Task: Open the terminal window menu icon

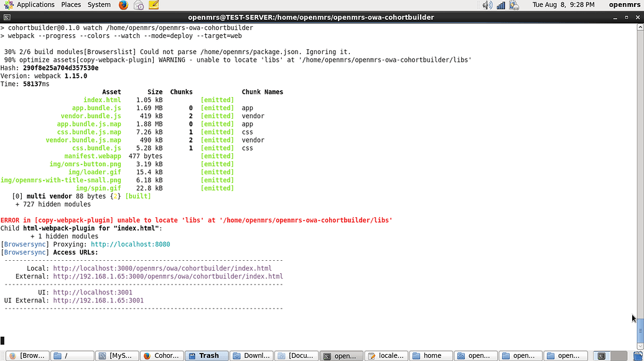Action: coord(7,17)
